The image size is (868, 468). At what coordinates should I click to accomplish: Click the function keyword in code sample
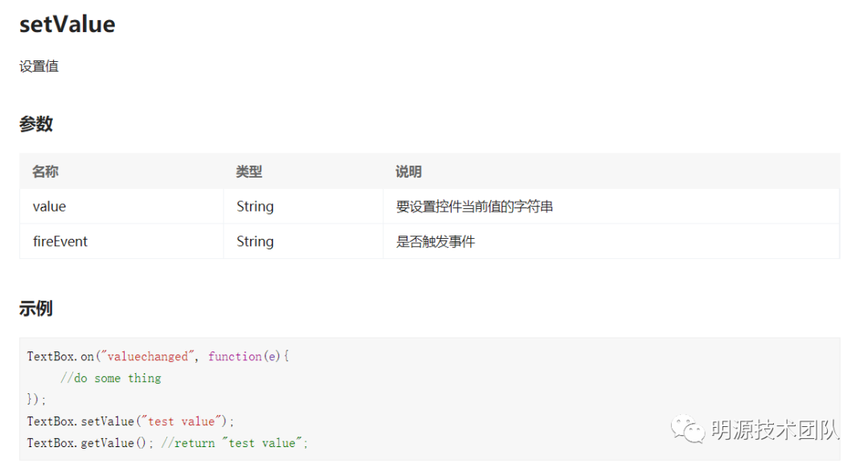pos(235,356)
